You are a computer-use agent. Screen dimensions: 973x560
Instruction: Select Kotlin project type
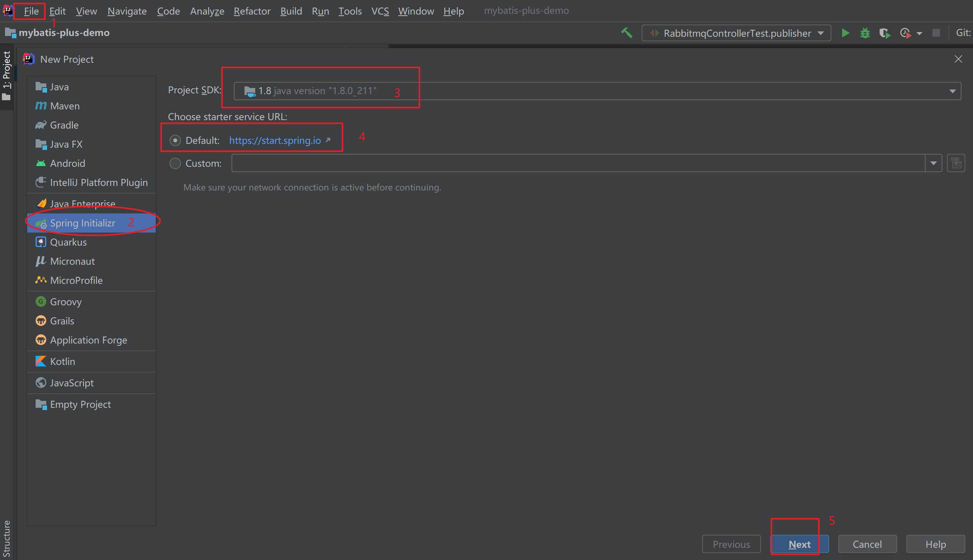[91, 361]
